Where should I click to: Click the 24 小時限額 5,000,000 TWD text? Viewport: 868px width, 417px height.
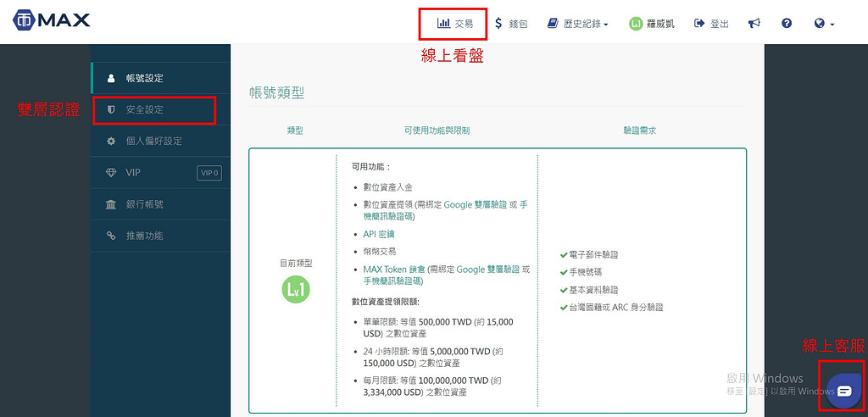pyautogui.click(x=433, y=357)
